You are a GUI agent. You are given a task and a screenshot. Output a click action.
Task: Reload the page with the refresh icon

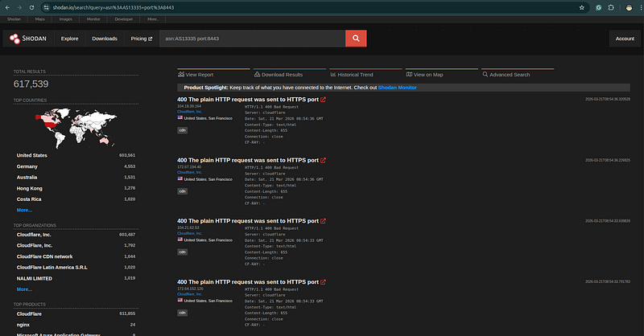[x=31, y=7]
